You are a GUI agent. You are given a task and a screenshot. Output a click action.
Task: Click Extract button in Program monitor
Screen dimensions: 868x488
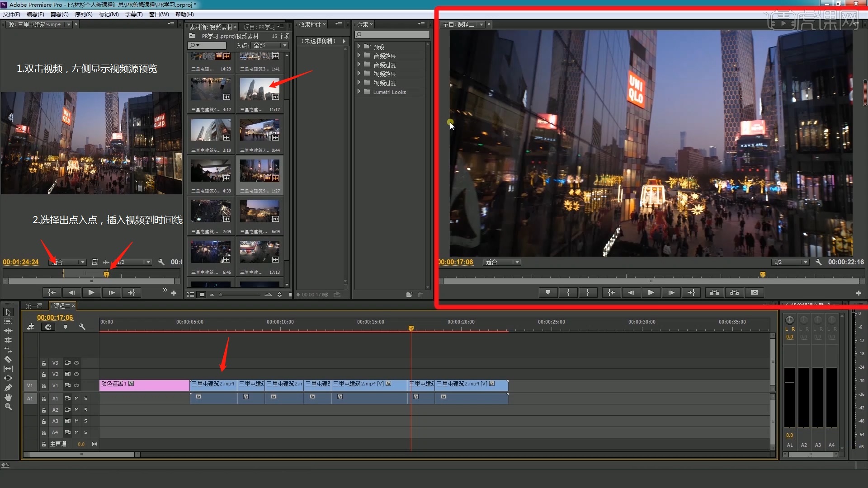pyautogui.click(x=734, y=293)
